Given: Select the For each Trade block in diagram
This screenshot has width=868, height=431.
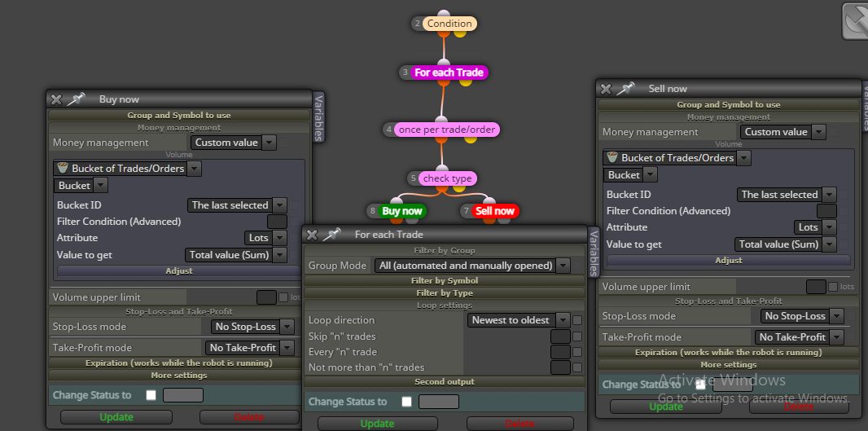Looking at the screenshot, I should click(449, 73).
